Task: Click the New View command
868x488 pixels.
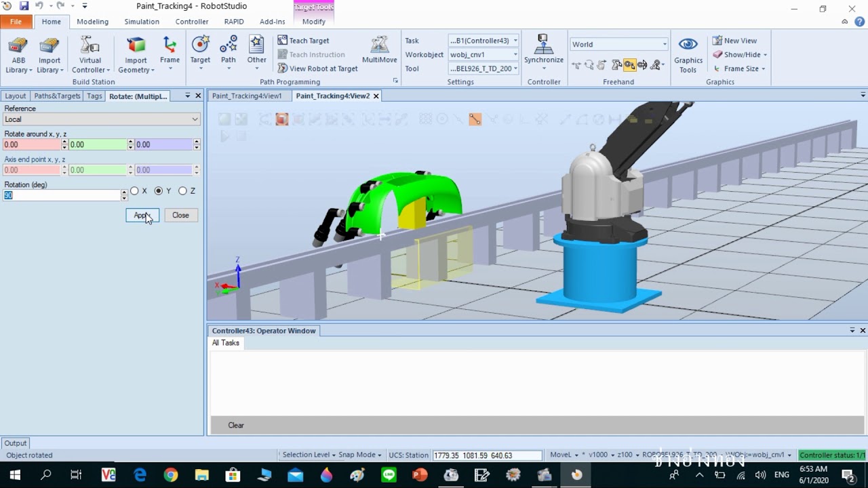Action: [734, 41]
